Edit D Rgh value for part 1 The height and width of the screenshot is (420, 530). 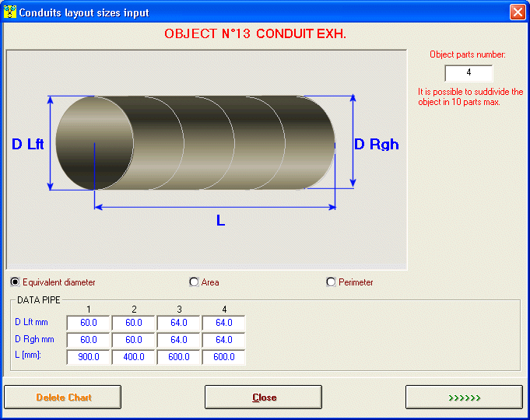click(89, 340)
